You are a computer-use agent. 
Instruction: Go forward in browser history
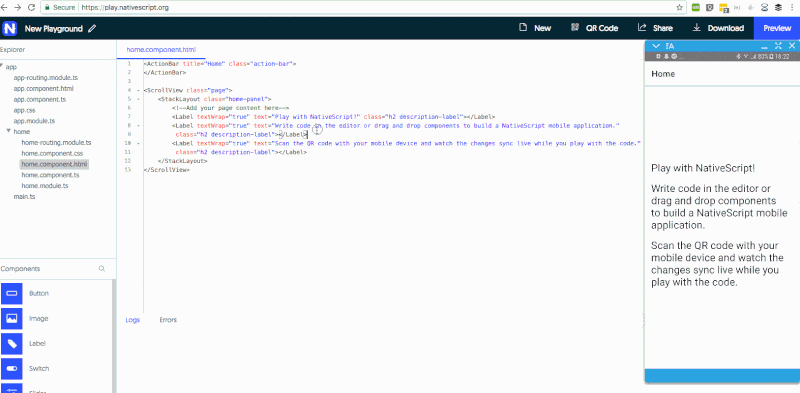(x=18, y=8)
